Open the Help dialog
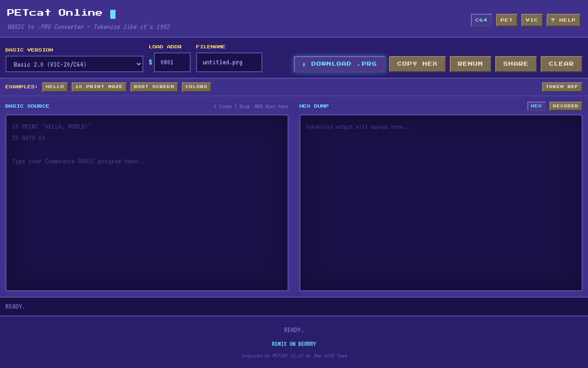 (x=563, y=20)
